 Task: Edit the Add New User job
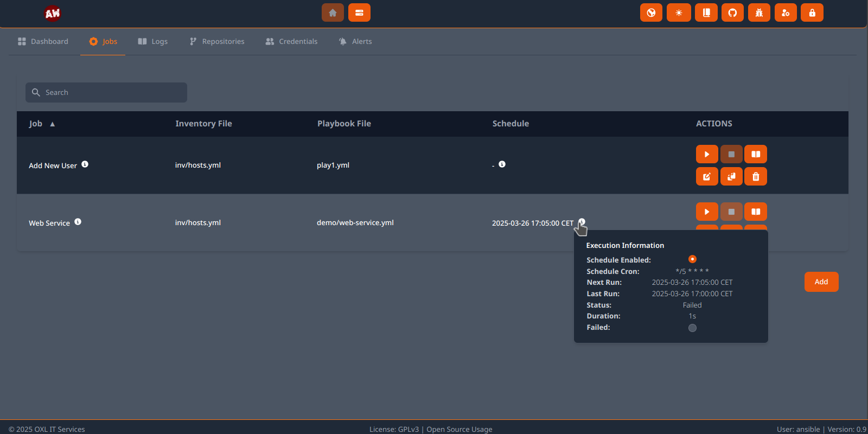[706, 177]
